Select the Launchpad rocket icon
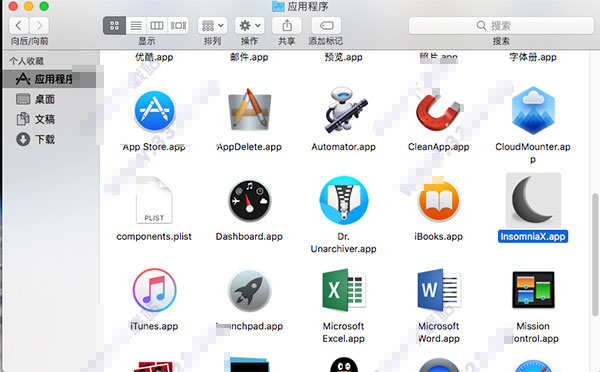Screen dimensions: 600x372 pyautogui.click(x=249, y=290)
